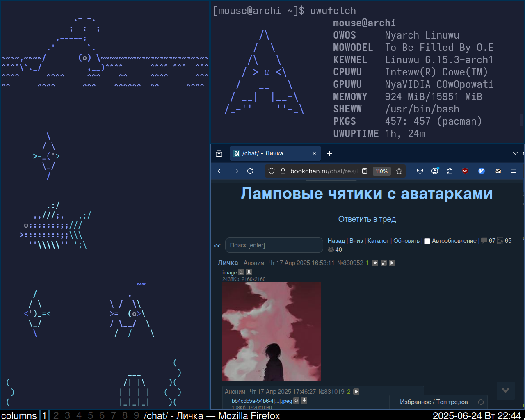Download the first post's image via download icon

click(249, 272)
